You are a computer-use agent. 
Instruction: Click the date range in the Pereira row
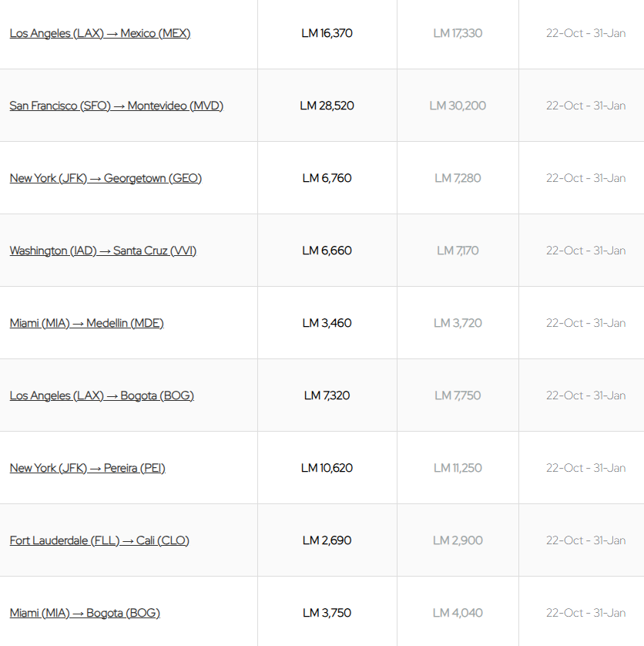point(585,468)
